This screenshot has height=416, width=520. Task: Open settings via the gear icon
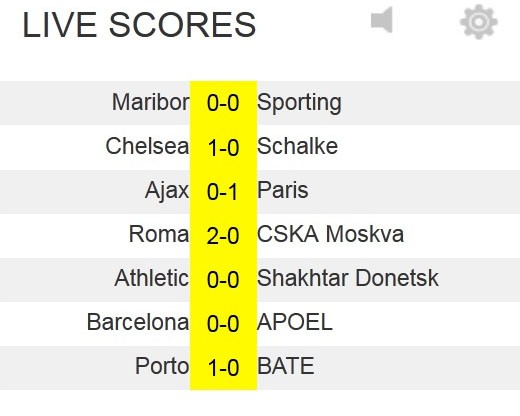479,22
